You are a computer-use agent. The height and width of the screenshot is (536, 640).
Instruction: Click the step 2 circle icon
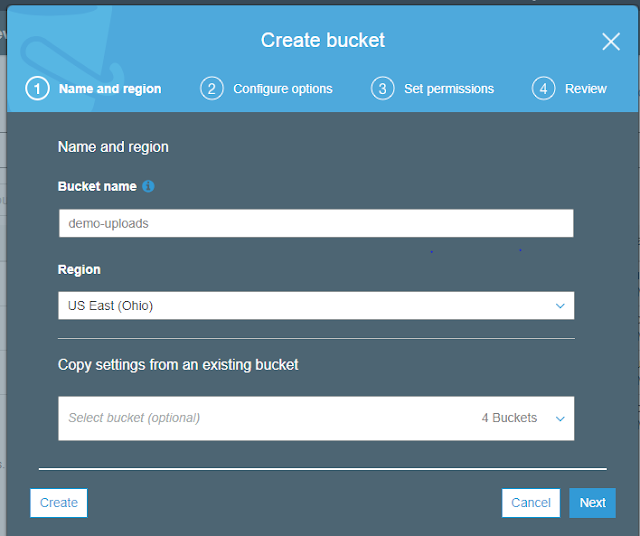coord(211,88)
